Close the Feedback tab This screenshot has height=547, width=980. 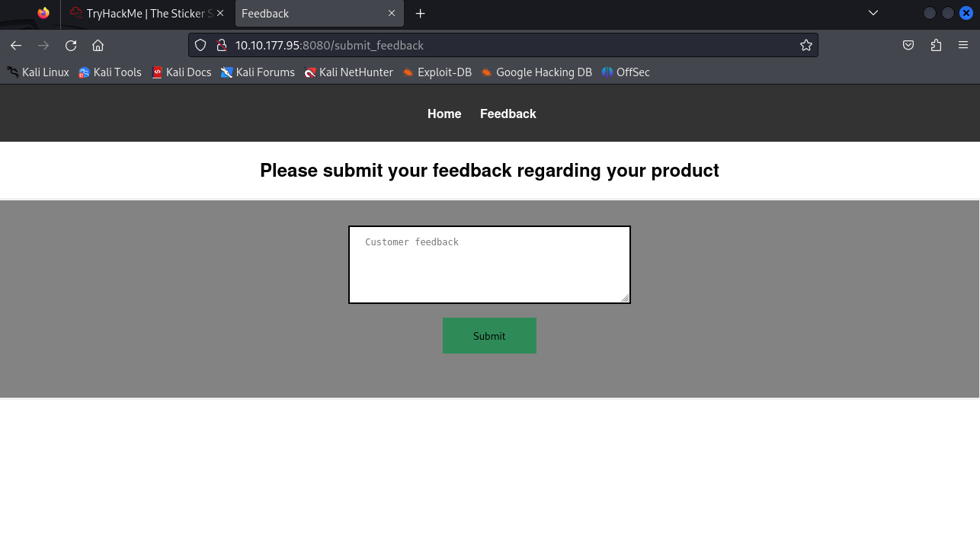(392, 14)
